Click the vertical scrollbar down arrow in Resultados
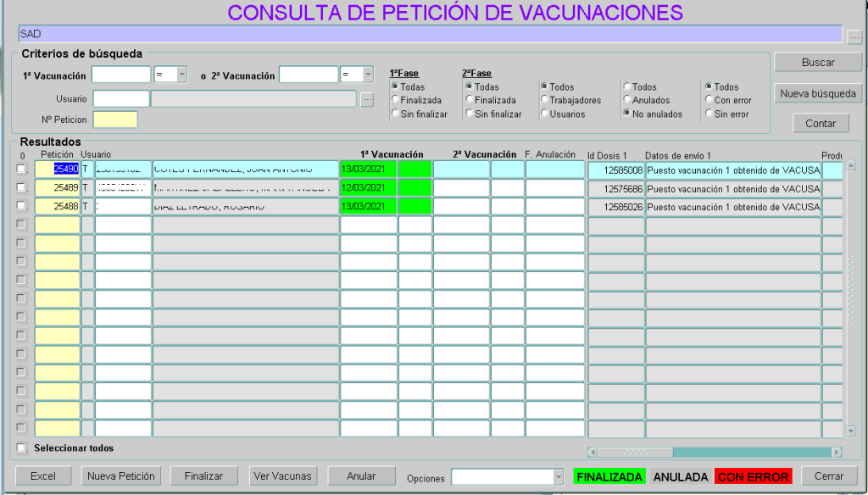The image size is (868, 495). click(x=851, y=431)
